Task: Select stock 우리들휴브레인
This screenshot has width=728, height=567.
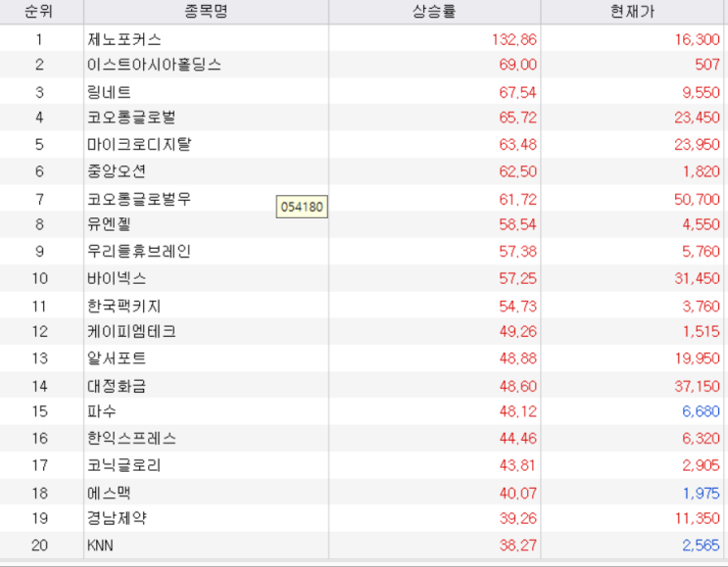Action: (x=139, y=251)
